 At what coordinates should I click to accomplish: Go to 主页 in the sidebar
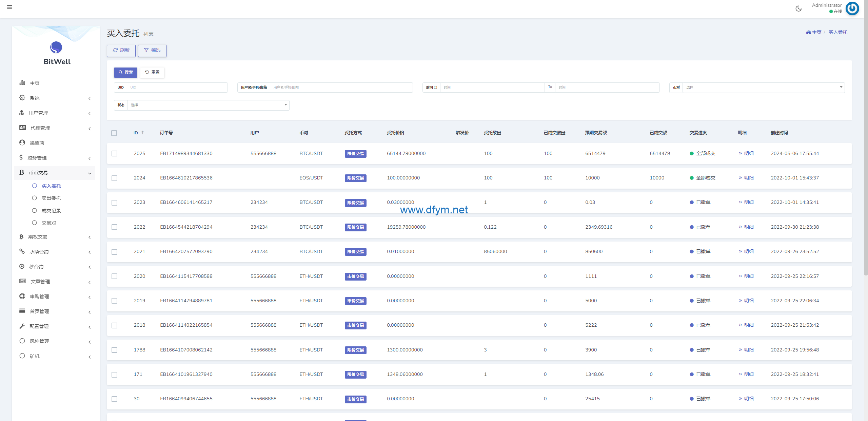pyautogui.click(x=35, y=83)
